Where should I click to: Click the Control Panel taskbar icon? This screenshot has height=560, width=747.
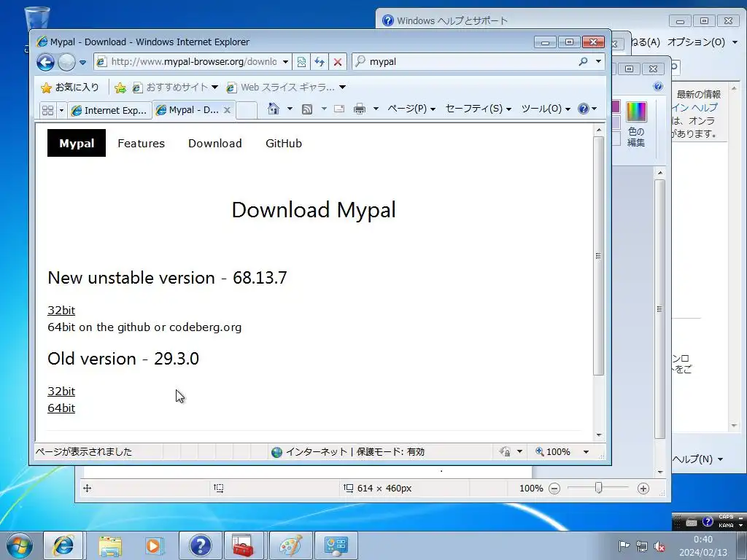(x=336, y=545)
